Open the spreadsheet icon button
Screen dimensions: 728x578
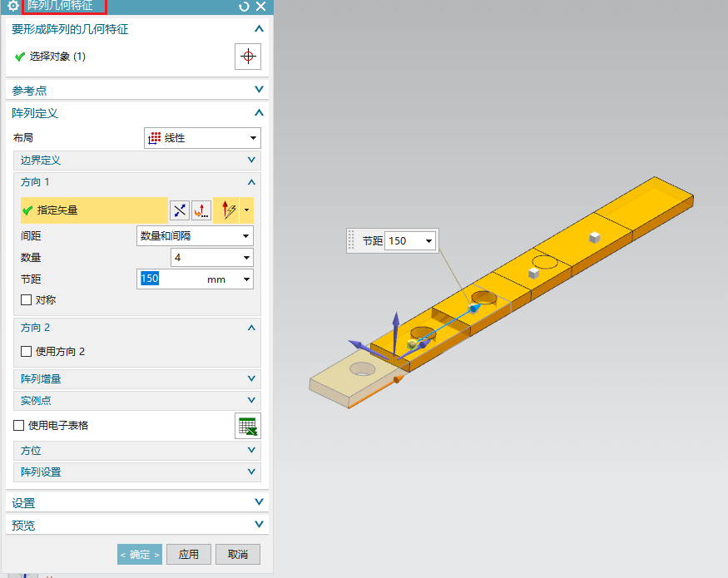[248, 426]
